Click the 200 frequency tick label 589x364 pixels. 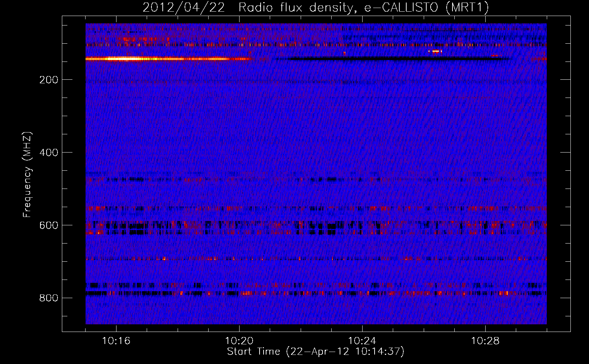click(49, 80)
